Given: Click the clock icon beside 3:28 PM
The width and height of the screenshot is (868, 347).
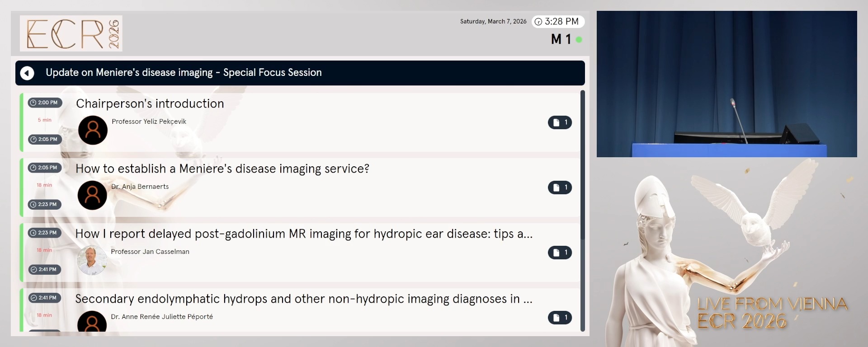Looking at the screenshot, I should pyautogui.click(x=538, y=22).
